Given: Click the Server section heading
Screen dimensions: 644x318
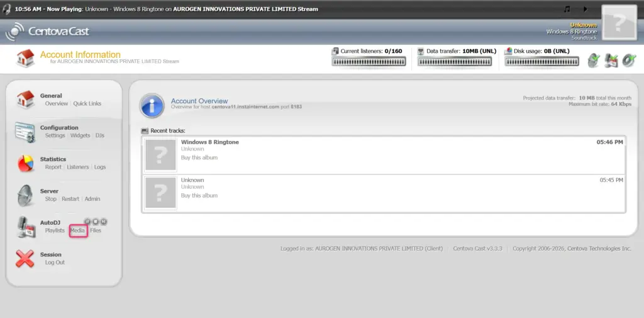Looking at the screenshot, I should click(x=49, y=191).
